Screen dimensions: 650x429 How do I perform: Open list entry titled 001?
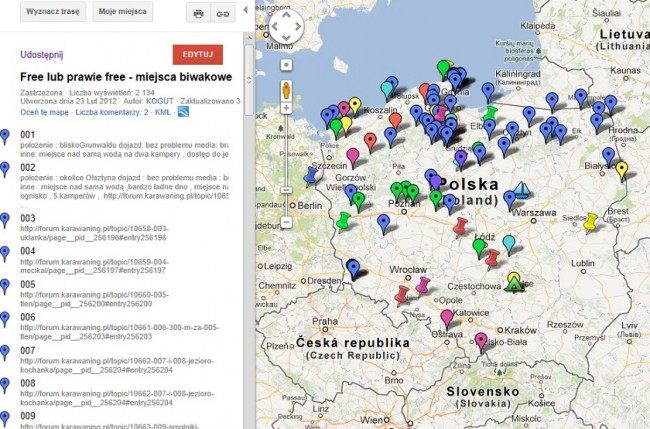click(x=28, y=135)
